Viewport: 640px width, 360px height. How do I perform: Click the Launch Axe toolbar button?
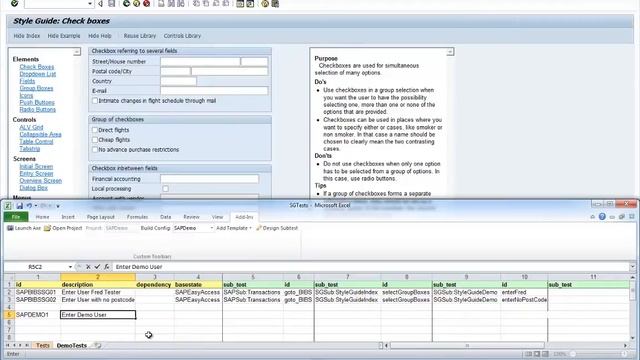[x=24, y=228]
